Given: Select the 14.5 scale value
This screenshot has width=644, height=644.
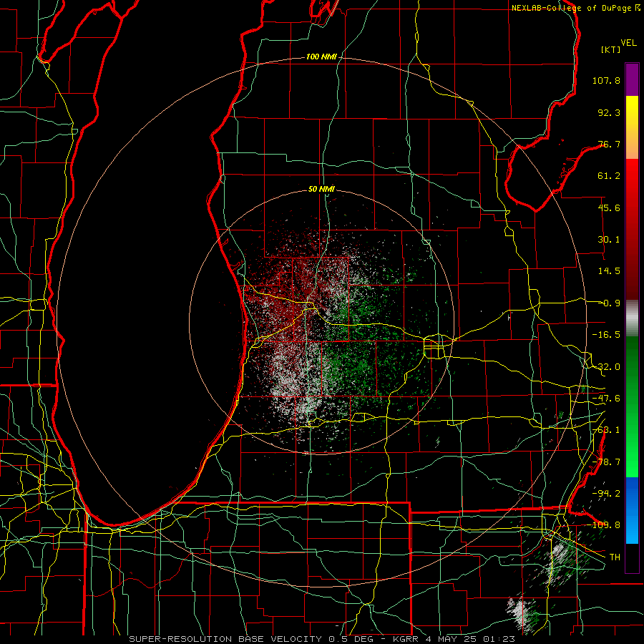Looking at the screenshot, I should tap(609, 271).
